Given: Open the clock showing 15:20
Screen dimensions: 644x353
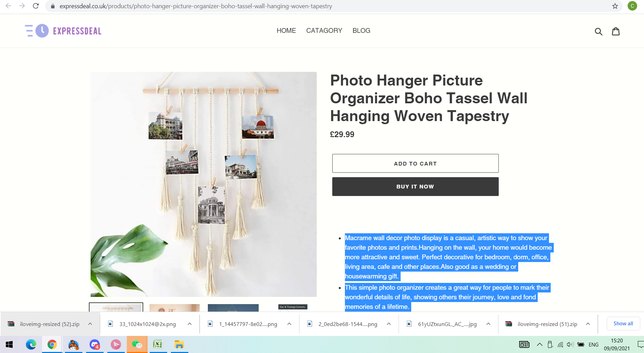Looking at the screenshot, I should click(x=617, y=344).
